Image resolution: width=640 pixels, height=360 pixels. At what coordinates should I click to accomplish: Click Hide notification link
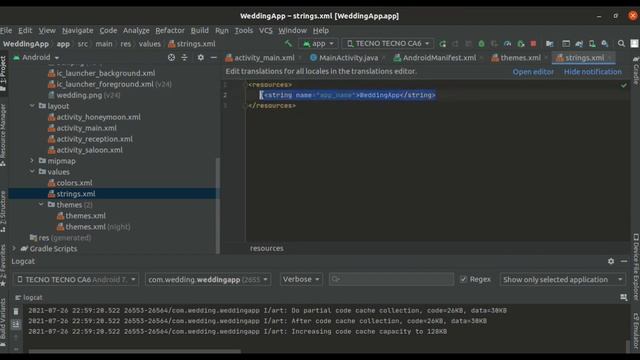coord(593,72)
